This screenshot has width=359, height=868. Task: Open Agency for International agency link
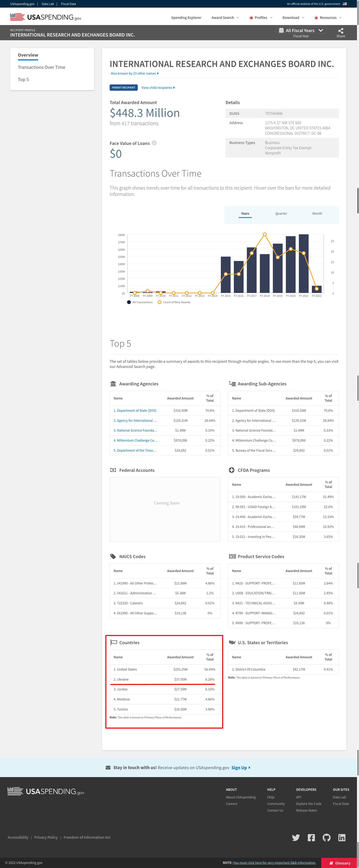[x=135, y=420]
